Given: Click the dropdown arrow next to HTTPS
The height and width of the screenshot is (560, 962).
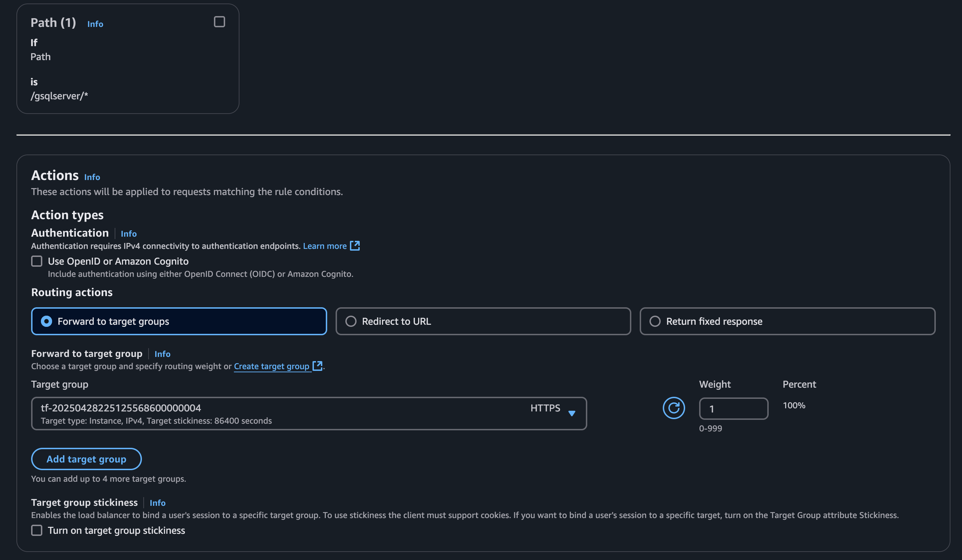Looking at the screenshot, I should [572, 413].
